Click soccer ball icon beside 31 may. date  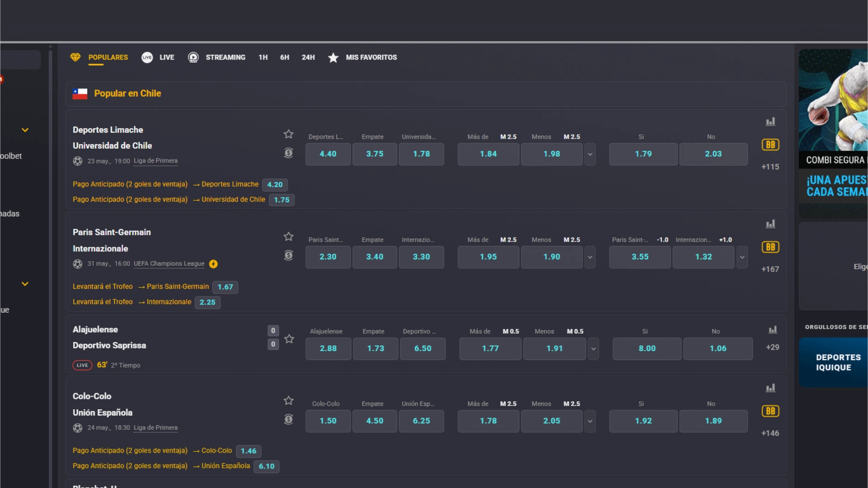pos(78,264)
